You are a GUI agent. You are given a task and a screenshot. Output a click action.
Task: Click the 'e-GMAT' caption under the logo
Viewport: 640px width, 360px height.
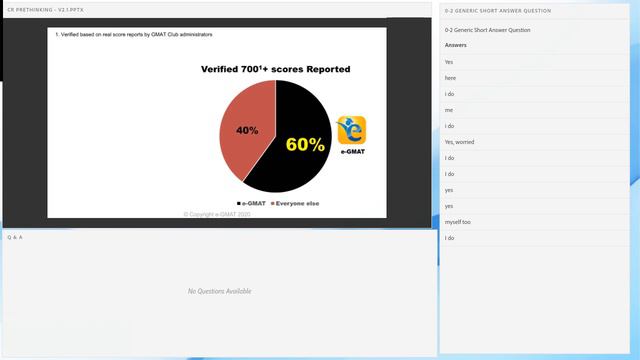pyautogui.click(x=353, y=151)
